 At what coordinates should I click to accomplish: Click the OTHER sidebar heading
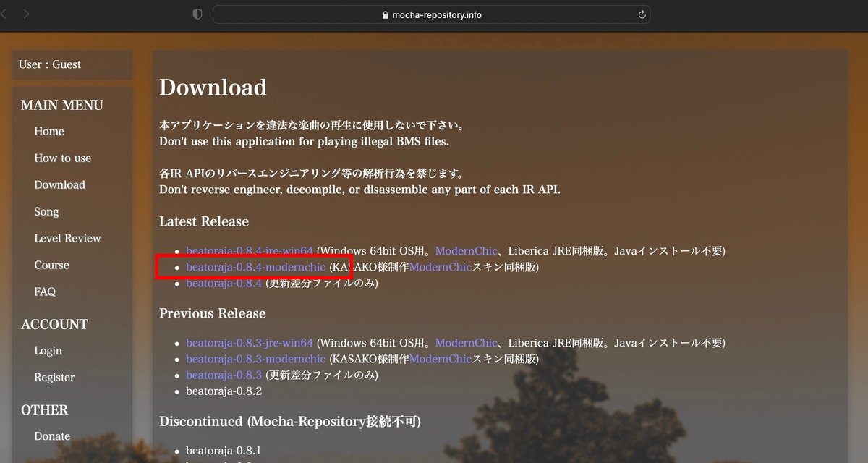[x=44, y=410]
